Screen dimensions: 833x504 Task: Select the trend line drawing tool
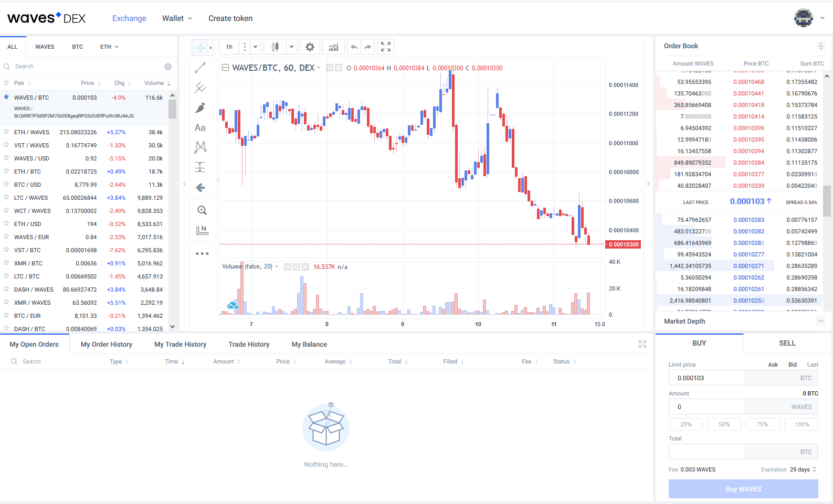tap(200, 68)
